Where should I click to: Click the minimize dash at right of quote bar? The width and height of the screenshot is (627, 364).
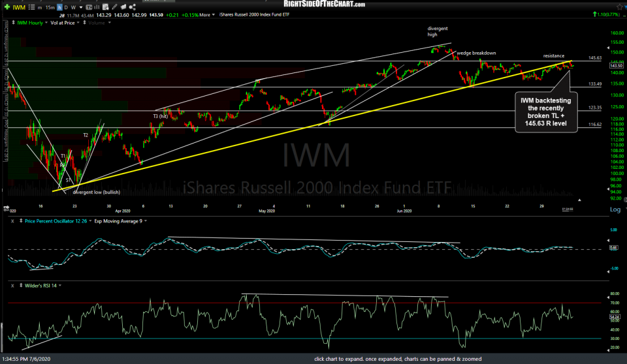[x=624, y=15]
